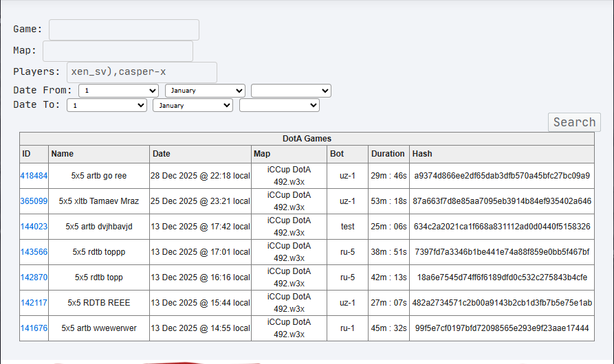Click the map cell in row 141676
The image size is (614, 364).
[289, 328]
